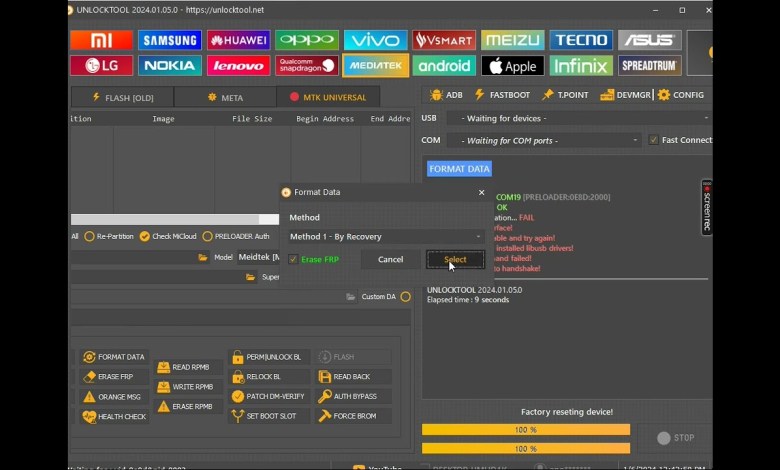Click the upper 100 % progress bar
The width and height of the screenshot is (780, 470).
[526, 430]
